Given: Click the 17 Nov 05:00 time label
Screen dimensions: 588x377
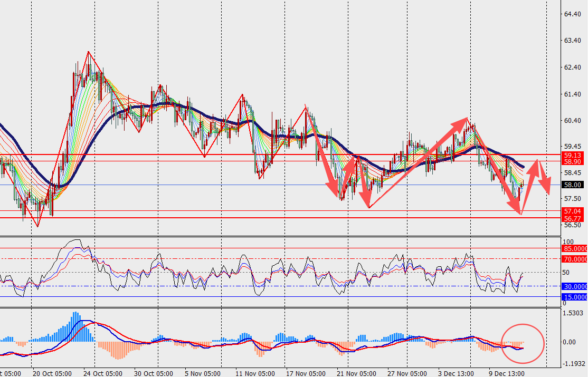Looking at the screenshot, I should (305, 373).
